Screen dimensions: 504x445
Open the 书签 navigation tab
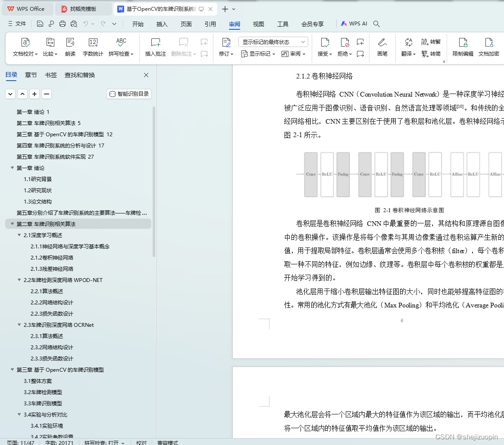click(51, 75)
